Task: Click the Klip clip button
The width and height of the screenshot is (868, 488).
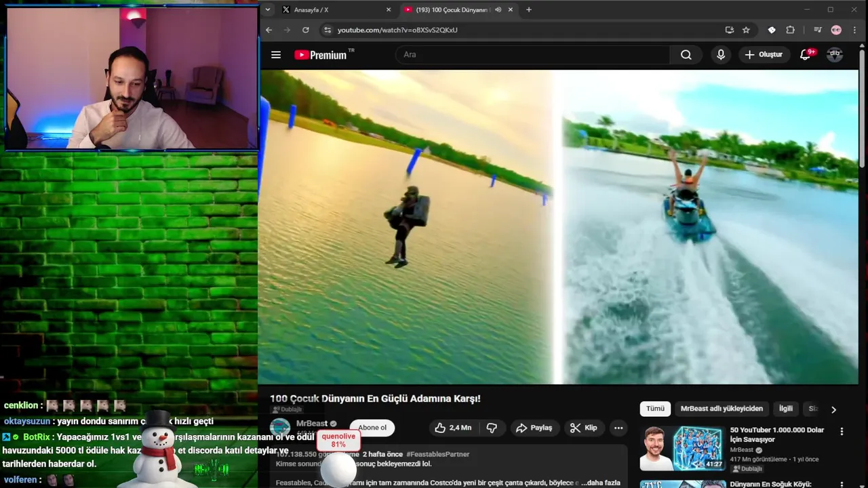Action: [x=583, y=428]
